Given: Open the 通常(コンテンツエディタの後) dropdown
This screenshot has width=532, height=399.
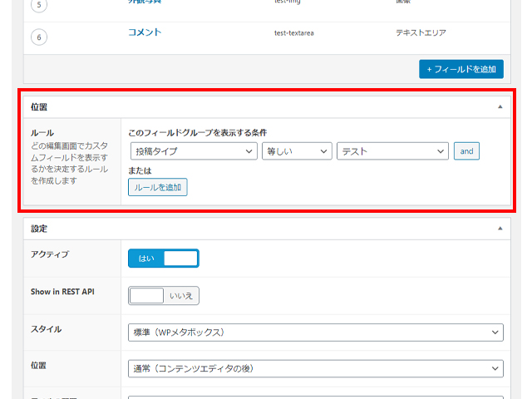Looking at the screenshot, I should click(x=316, y=368).
